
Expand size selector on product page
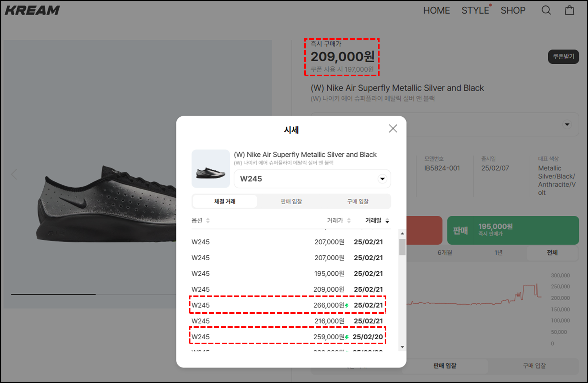567,125
